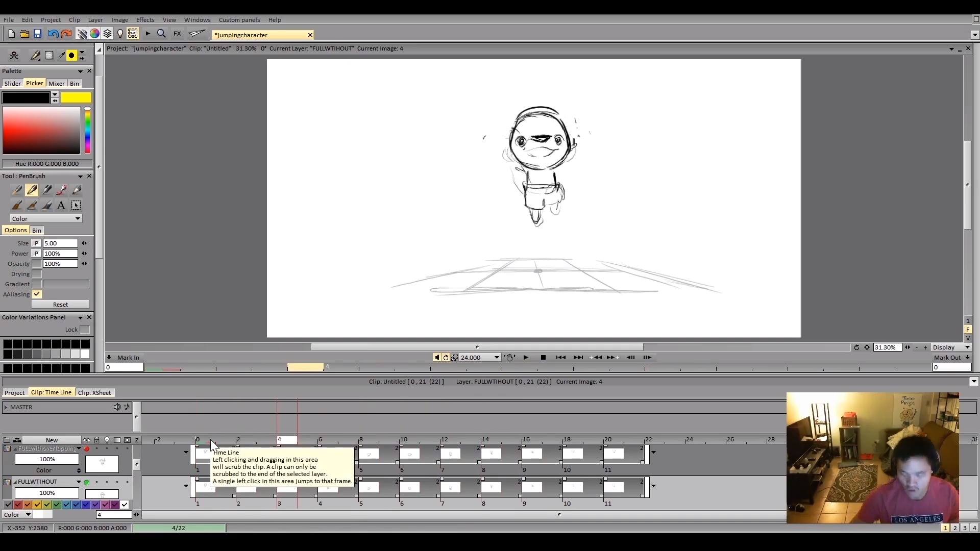Select the Text tool A icon
980x551 pixels.
(61, 206)
